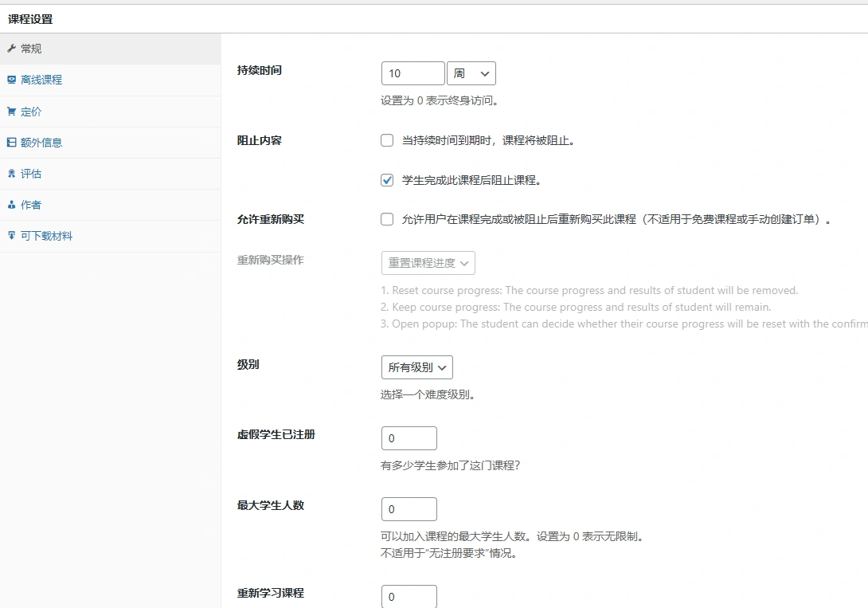This screenshot has height=608, width=868.
Task: Enable 允许重新购买 for this course
Action: tap(387, 219)
